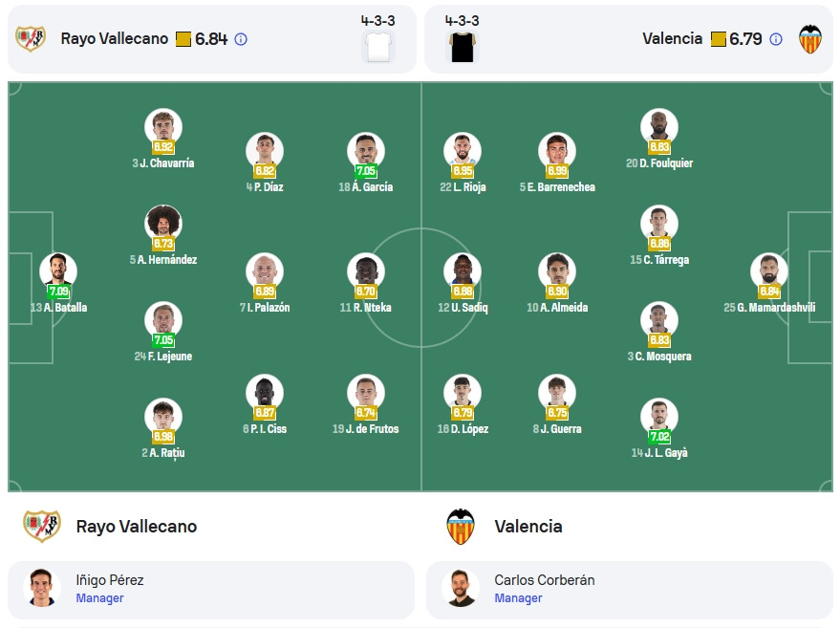Open the Rayo Vallecano team name heading

tap(137, 526)
